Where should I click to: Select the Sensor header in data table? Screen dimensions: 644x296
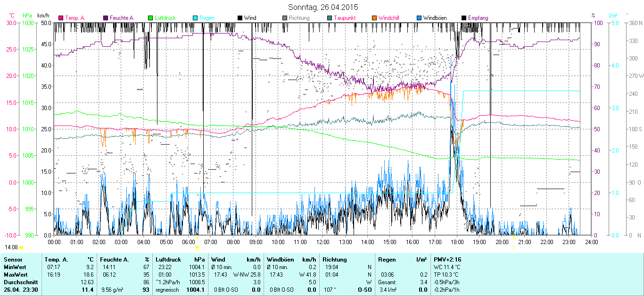[13, 259]
